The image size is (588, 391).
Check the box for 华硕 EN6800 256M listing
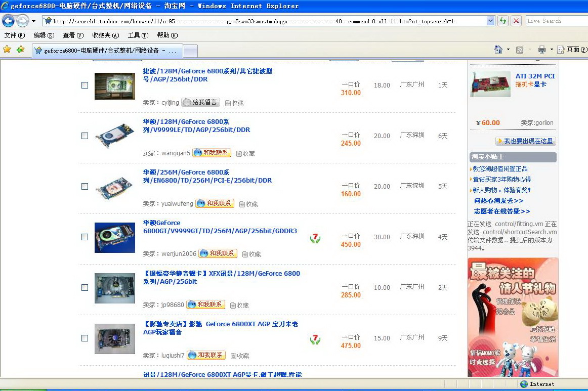[x=85, y=186]
